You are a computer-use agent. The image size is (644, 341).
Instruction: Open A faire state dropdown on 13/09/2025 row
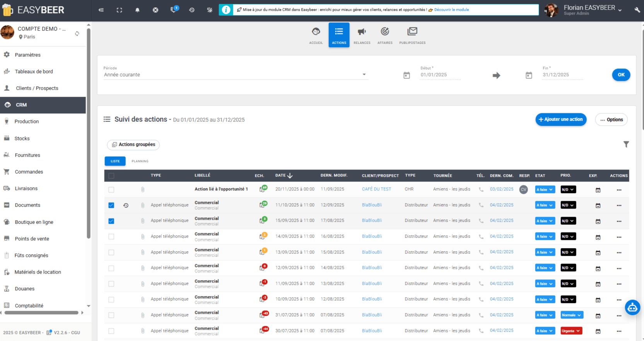click(x=545, y=252)
